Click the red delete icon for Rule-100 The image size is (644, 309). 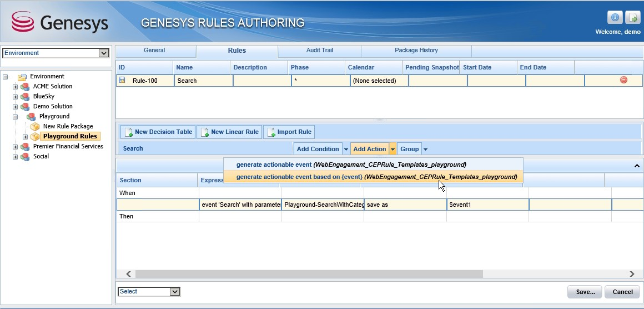pyautogui.click(x=623, y=80)
